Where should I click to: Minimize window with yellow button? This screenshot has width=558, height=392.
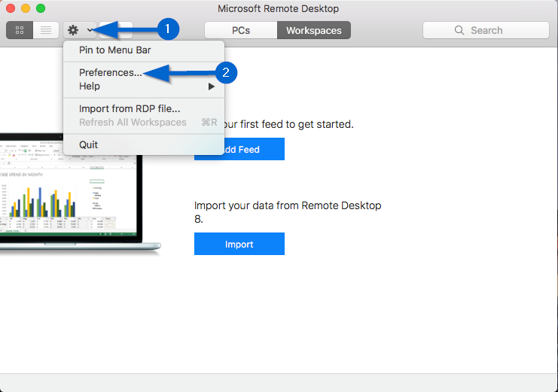click(26, 8)
